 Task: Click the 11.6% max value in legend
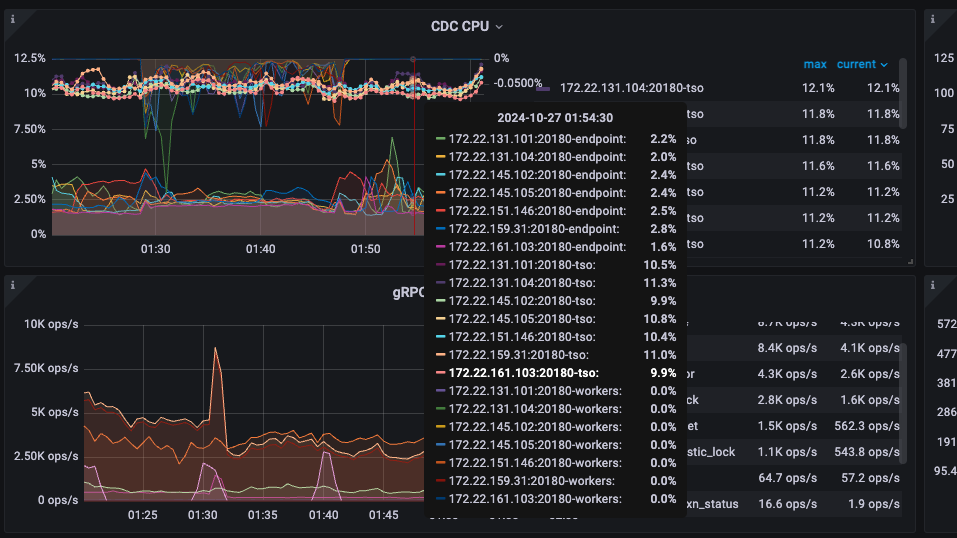[x=818, y=166]
